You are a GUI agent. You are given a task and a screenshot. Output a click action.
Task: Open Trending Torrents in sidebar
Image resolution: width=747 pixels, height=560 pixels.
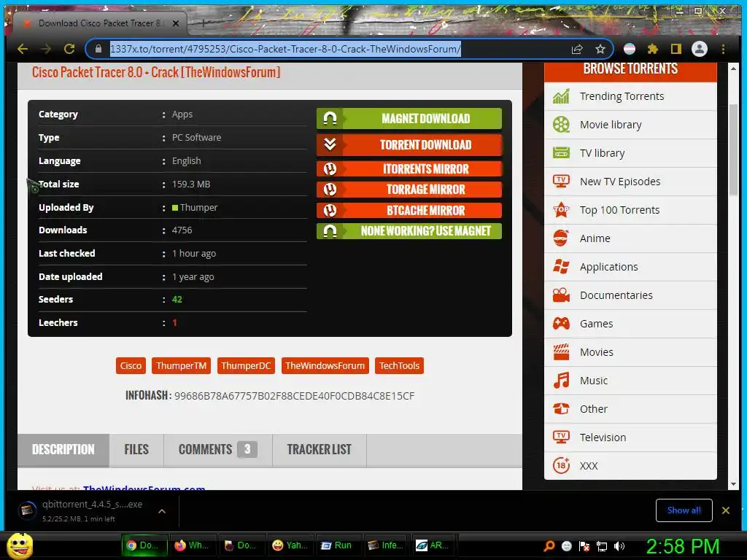pyautogui.click(x=630, y=97)
